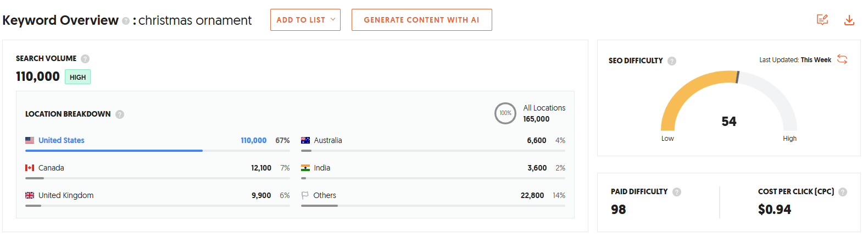This screenshot has height=236, width=868.
Task: Click help icon beside Keyword Overview title
Action: pos(126,21)
